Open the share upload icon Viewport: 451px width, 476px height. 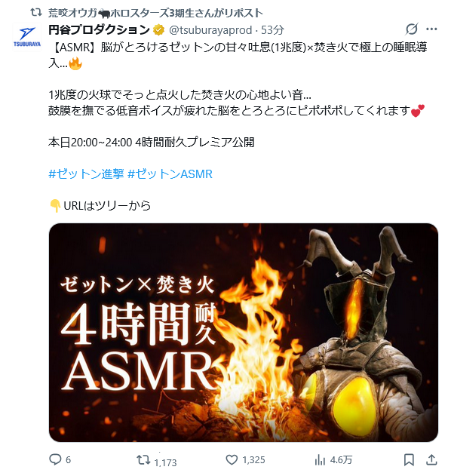431,459
